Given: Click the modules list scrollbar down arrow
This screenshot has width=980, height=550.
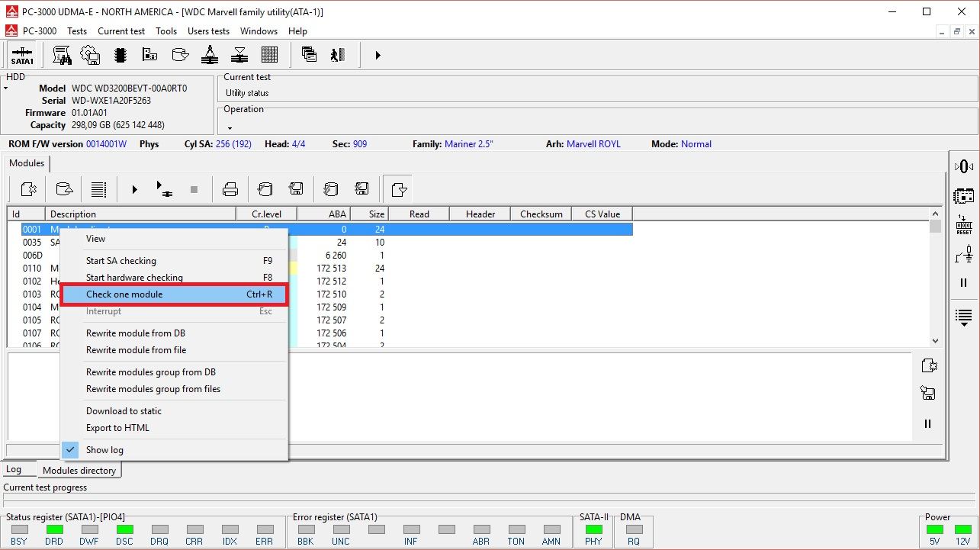Looking at the screenshot, I should click(x=936, y=341).
